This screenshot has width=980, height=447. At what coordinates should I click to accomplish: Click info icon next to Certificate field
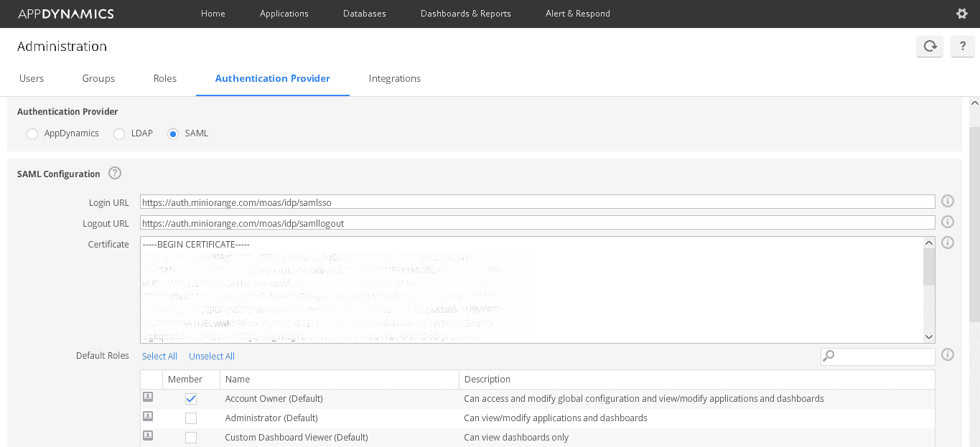pos(947,243)
